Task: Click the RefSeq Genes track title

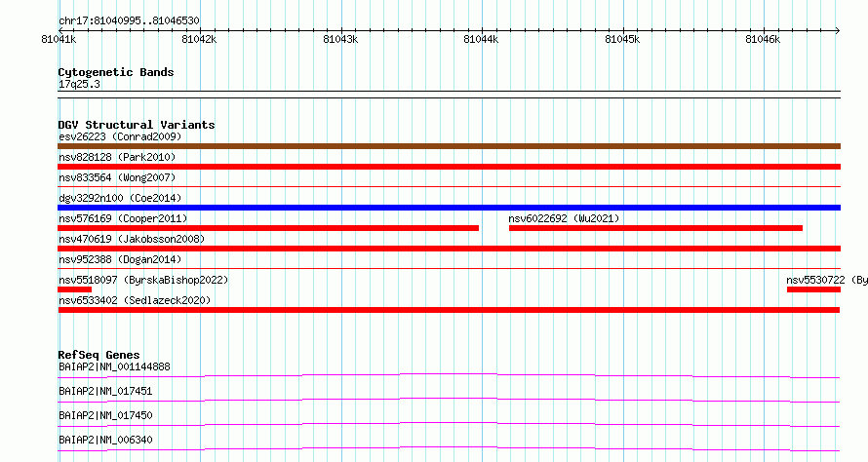Action: pyautogui.click(x=99, y=355)
